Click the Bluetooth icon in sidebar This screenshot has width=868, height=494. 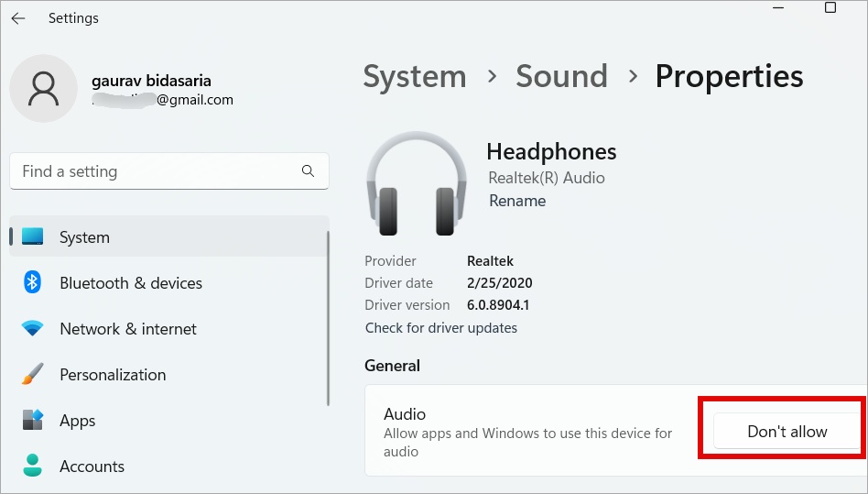tap(33, 283)
